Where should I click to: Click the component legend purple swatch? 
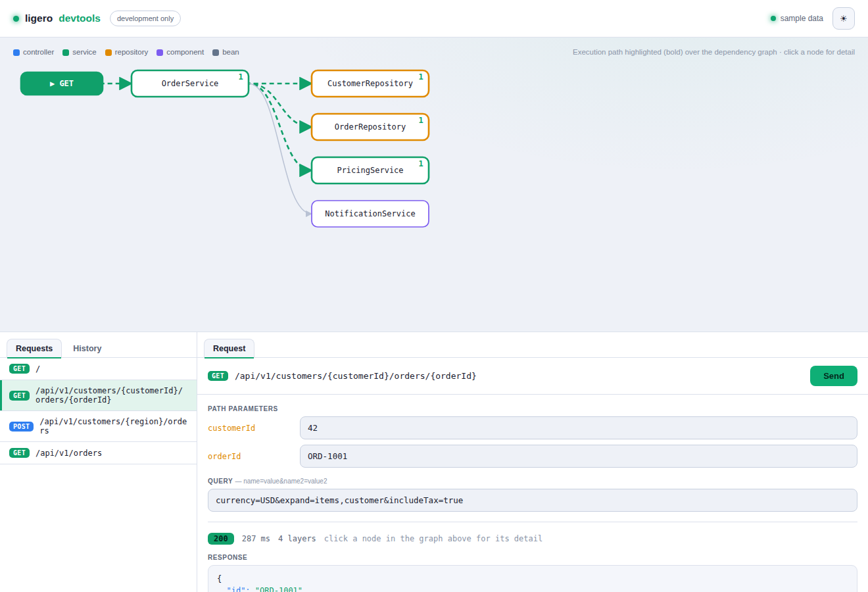(160, 53)
